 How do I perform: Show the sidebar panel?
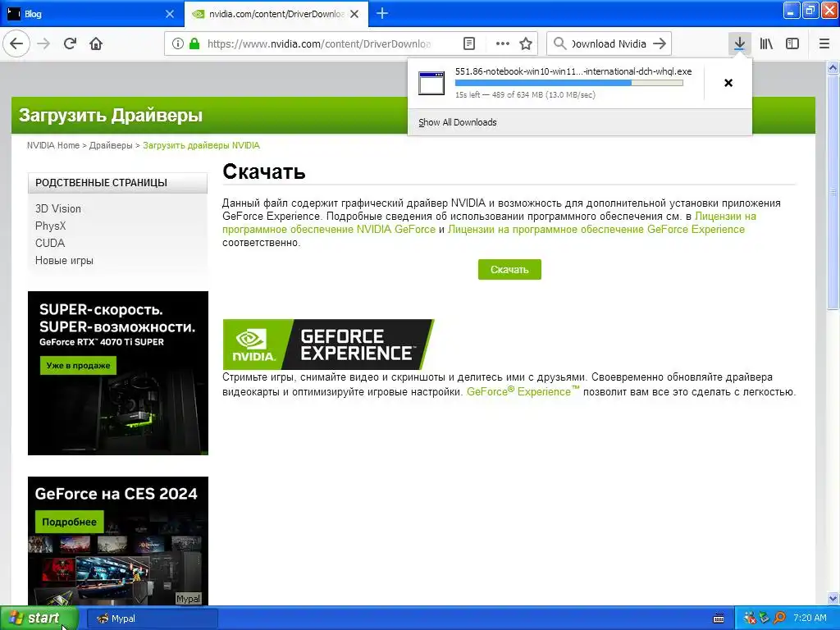(792, 43)
